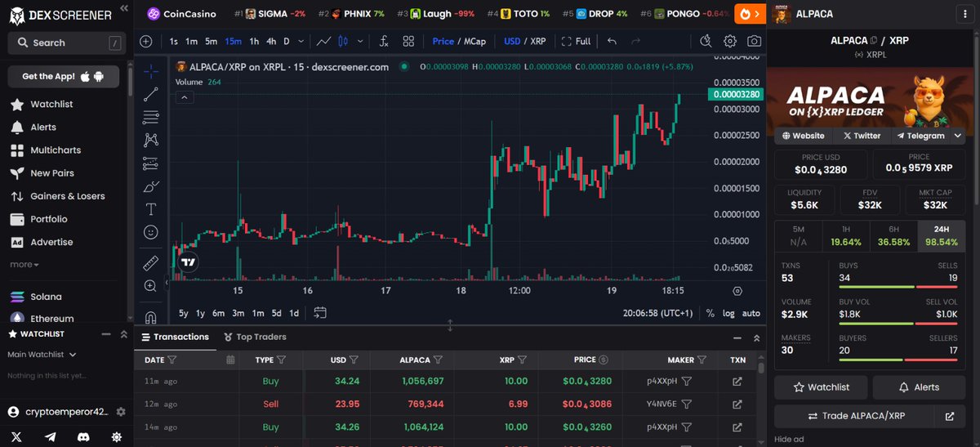Open the forecasting position tools
Image resolution: width=980 pixels, height=447 pixels.
pos(150,163)
